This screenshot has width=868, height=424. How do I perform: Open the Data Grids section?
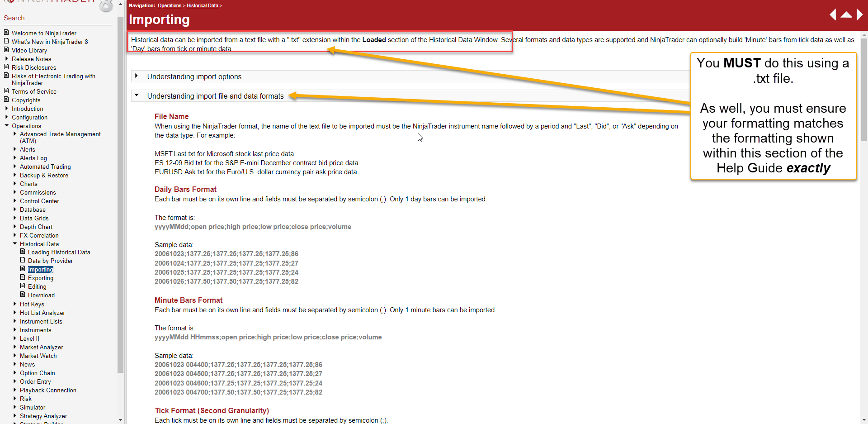pos(34,218)
